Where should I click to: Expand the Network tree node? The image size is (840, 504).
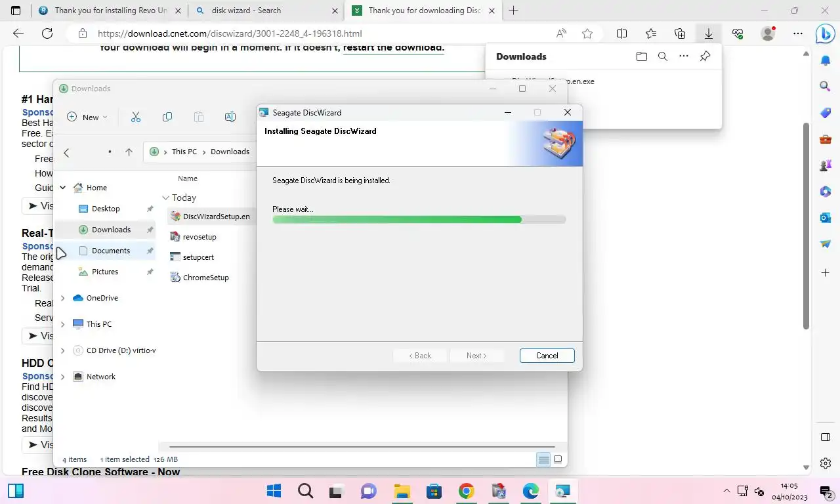(x=63, y=377)
